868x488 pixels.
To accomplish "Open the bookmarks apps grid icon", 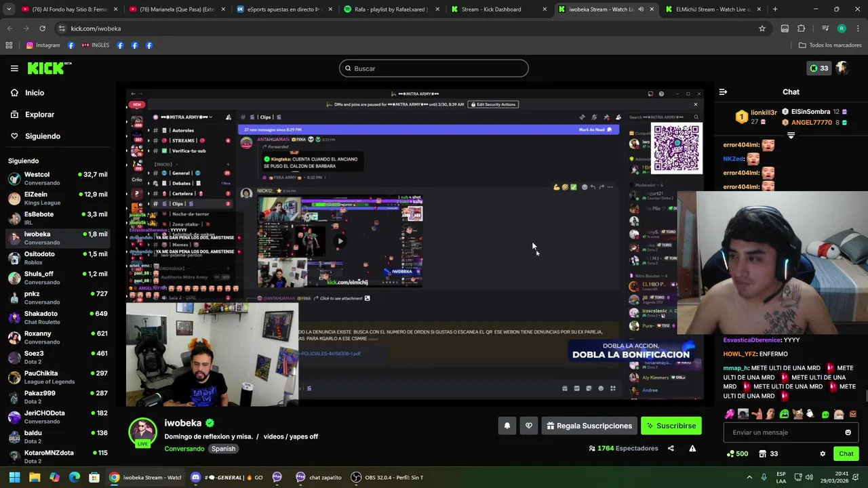I will click(x=9, y=45).
